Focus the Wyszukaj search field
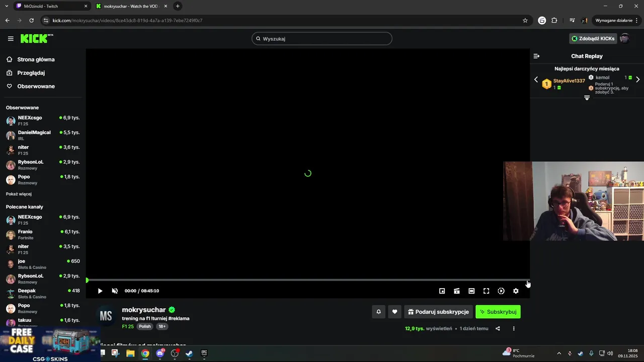Screen dimensions: 644x362 tap(322, 39)
